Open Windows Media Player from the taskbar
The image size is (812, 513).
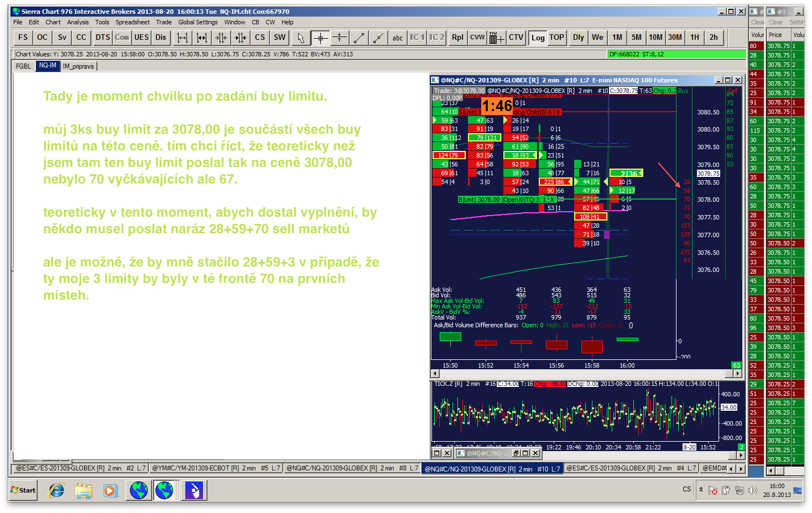pos(110,490)
